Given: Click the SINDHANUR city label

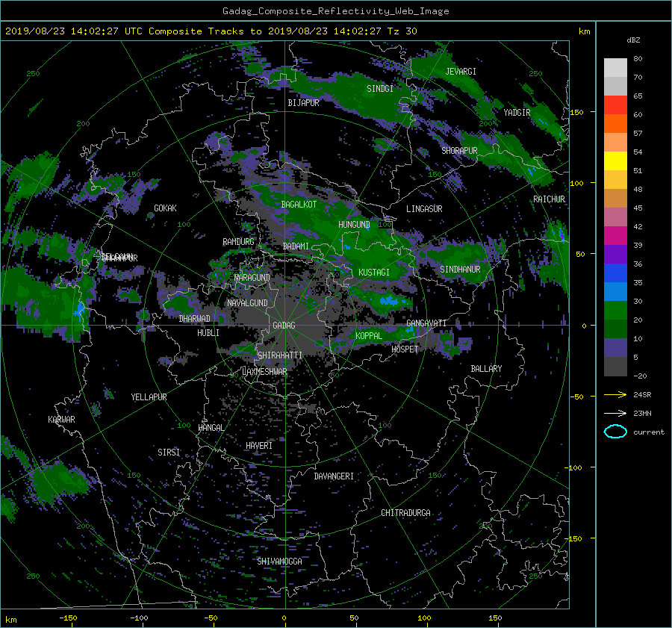Looking at the screenshot, I should 460,270.
